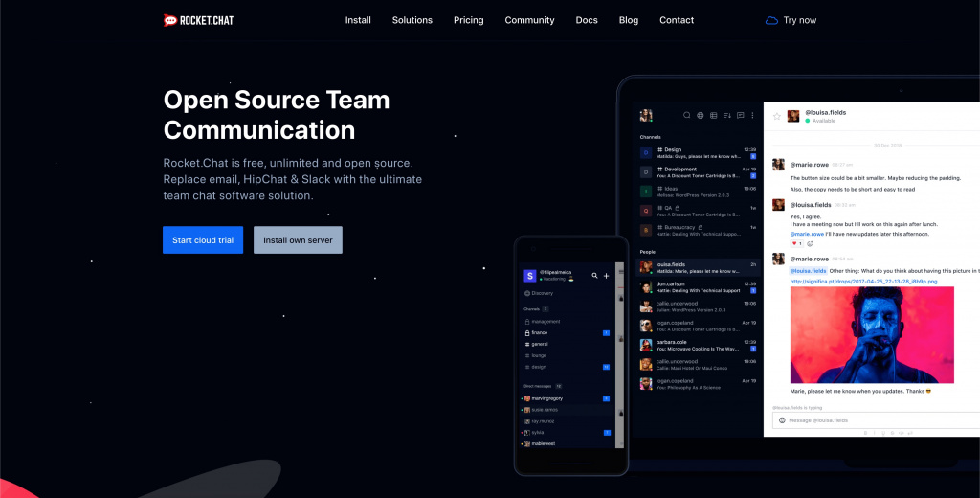Go to the Pricing page
Screen dimensions: 980x498
[468, 20]
